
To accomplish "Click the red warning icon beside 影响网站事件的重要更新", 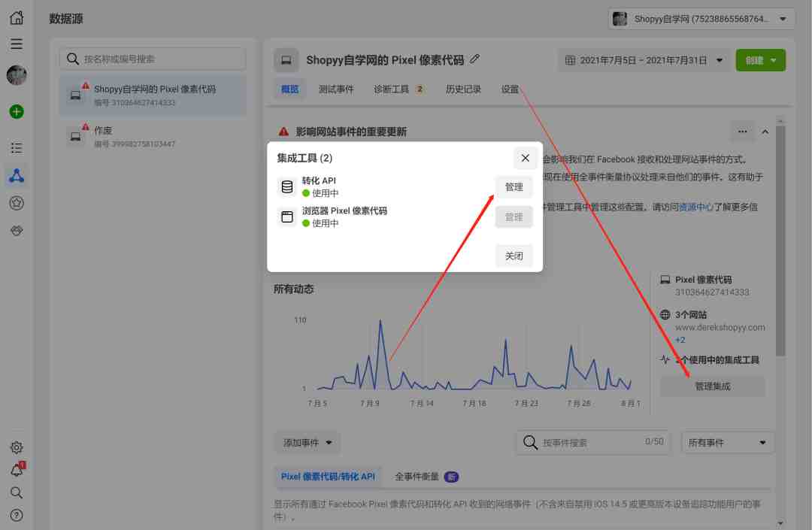I will click(x=283, y=132).
